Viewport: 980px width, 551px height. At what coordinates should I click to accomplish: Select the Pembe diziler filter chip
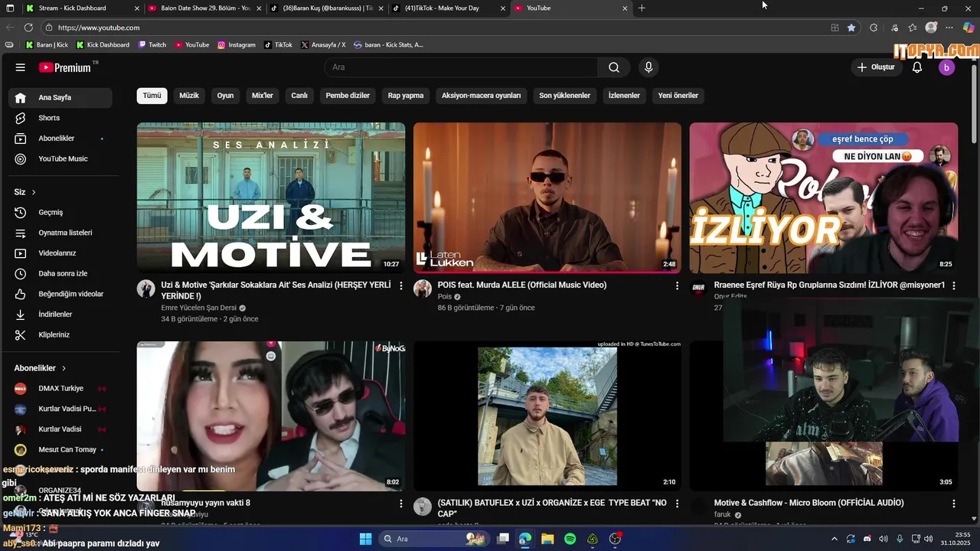click(348, 96)
